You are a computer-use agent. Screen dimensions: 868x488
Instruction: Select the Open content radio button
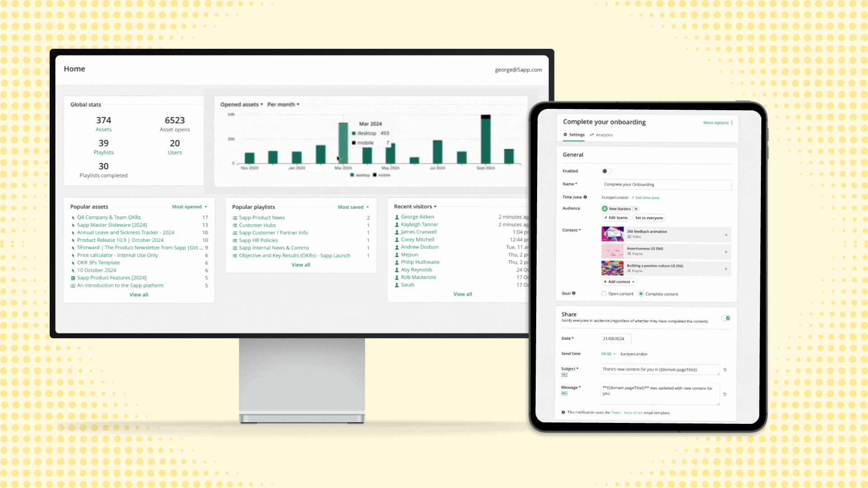604,294
